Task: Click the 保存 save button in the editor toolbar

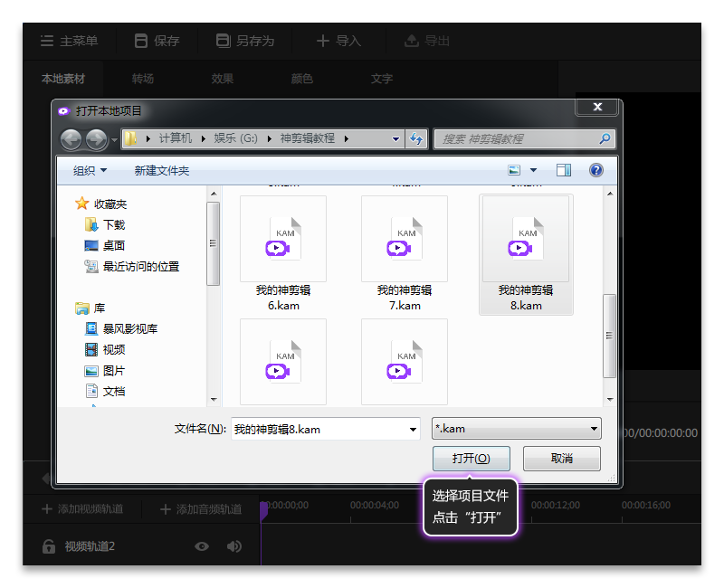Action: coord(157,41)
